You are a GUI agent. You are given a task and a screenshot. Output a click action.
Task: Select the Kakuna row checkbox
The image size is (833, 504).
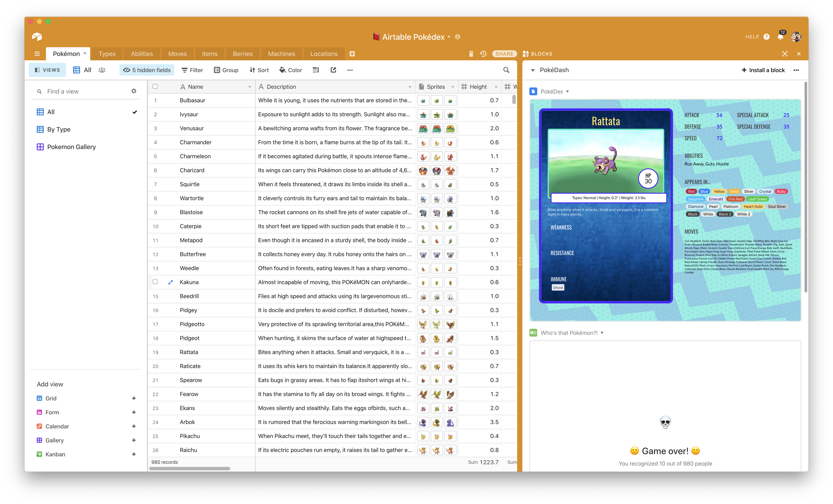pos(155,282)
